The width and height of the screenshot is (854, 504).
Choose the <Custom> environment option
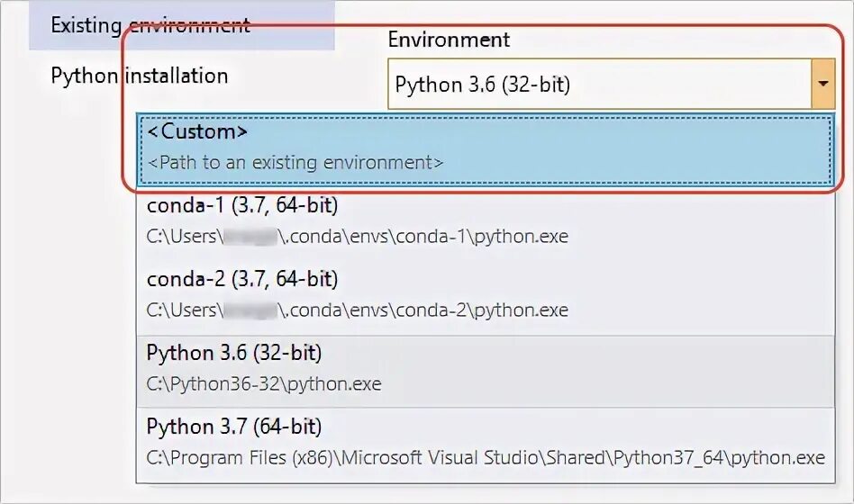[197, 131]
